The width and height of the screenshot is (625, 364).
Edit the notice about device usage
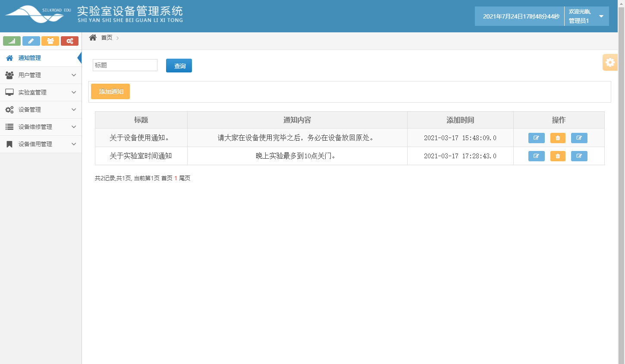[x=536, y=138]
